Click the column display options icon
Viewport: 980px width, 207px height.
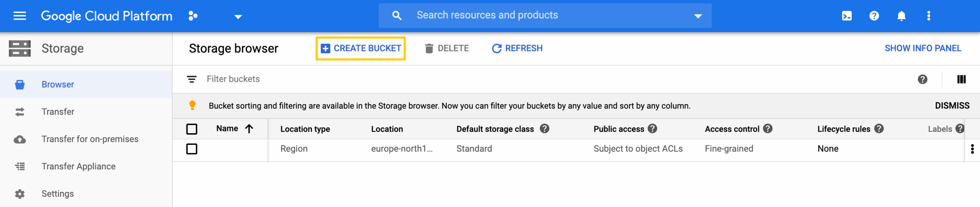click(x=961, y=79)
